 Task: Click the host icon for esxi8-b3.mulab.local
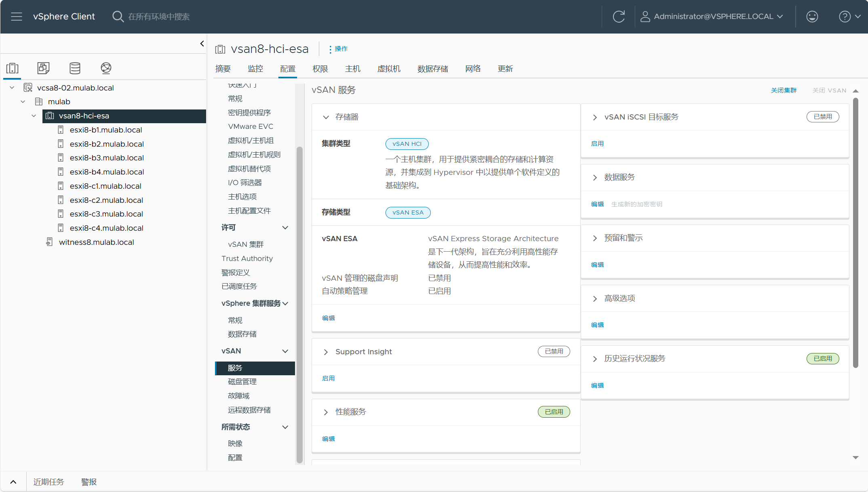[61, 158]
